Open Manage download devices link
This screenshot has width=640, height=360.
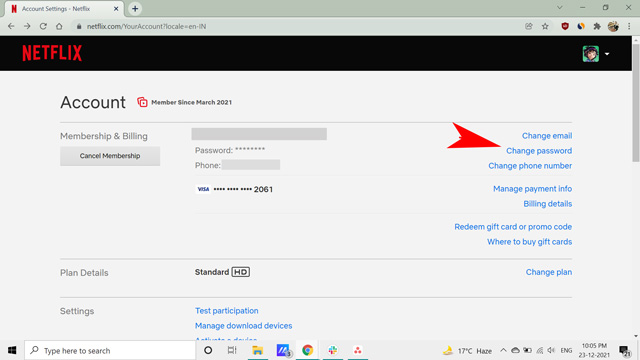point(243,326)
